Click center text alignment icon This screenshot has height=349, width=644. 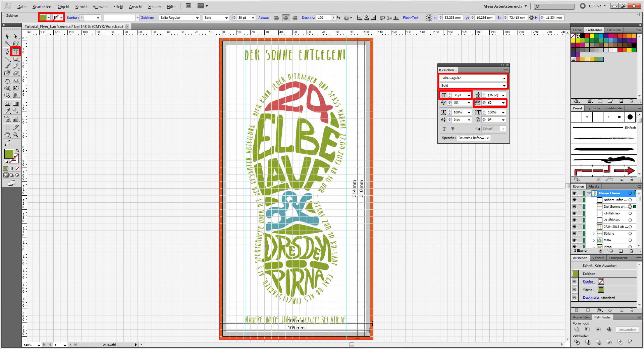(x=286, y=18)
